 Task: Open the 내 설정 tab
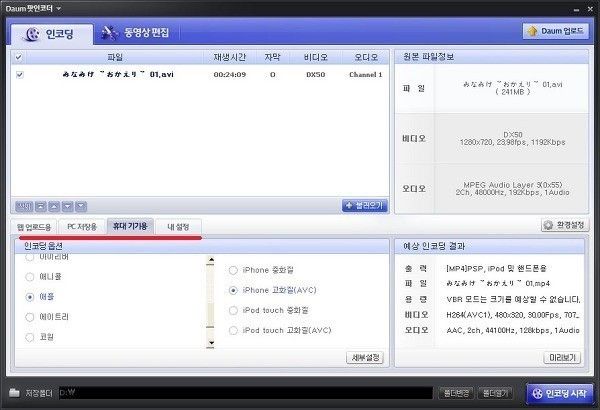tap(178, 227)
